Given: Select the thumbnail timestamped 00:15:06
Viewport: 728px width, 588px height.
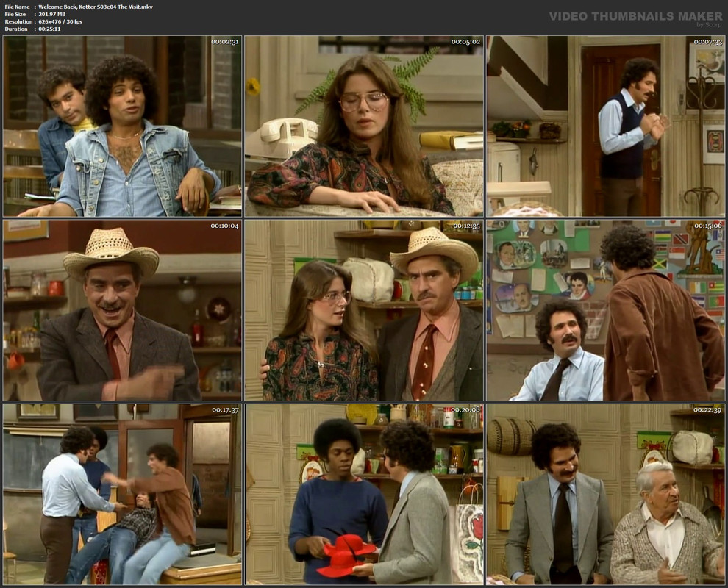Looking at the screenshot, I should click(605, 310).
